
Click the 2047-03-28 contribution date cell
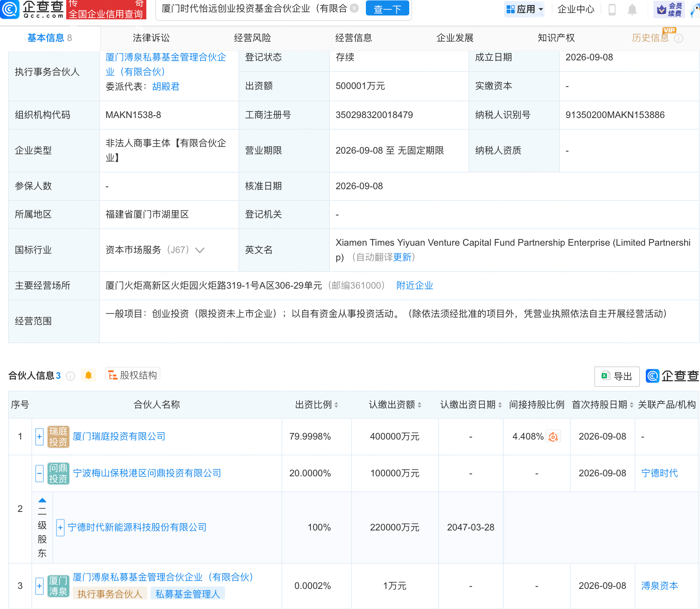pyautogui.click(x=471, y=527)
